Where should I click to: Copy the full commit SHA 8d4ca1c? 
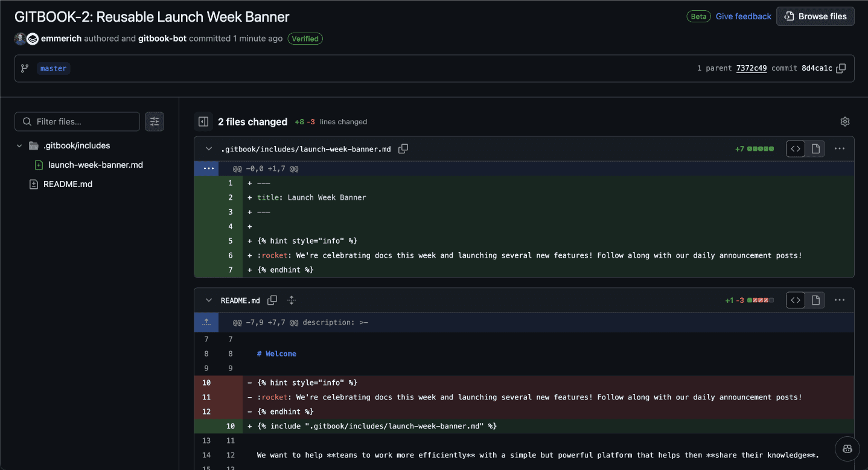841,68
